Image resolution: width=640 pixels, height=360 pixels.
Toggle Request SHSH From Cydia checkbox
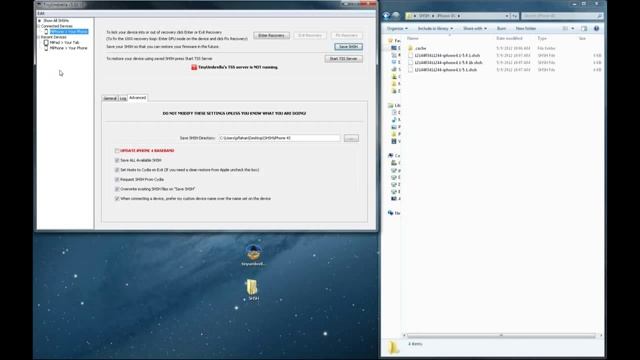(117, 180)
